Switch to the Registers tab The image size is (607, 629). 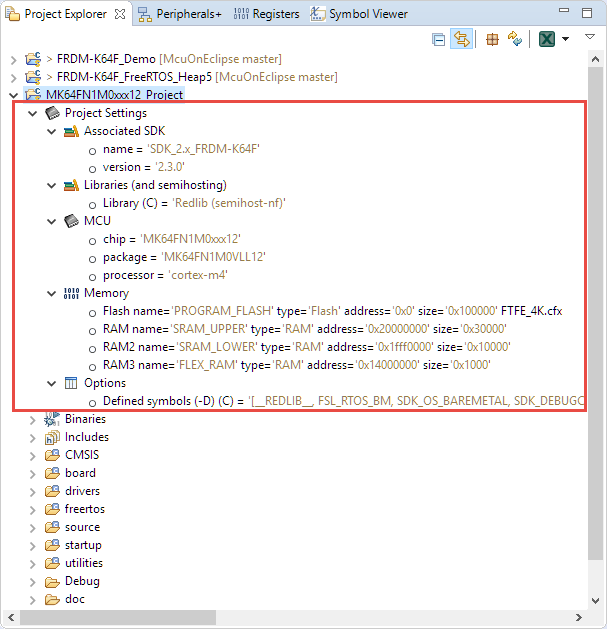(267, 14)
